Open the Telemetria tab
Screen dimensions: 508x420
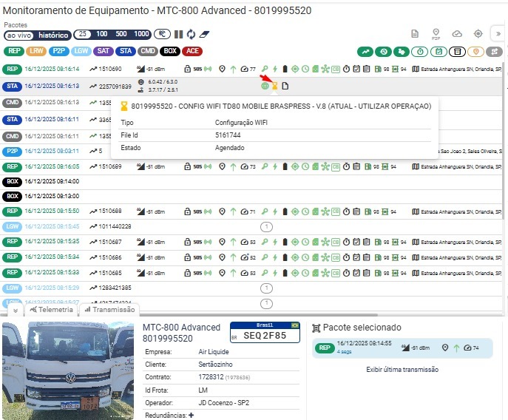click(52, 309)
